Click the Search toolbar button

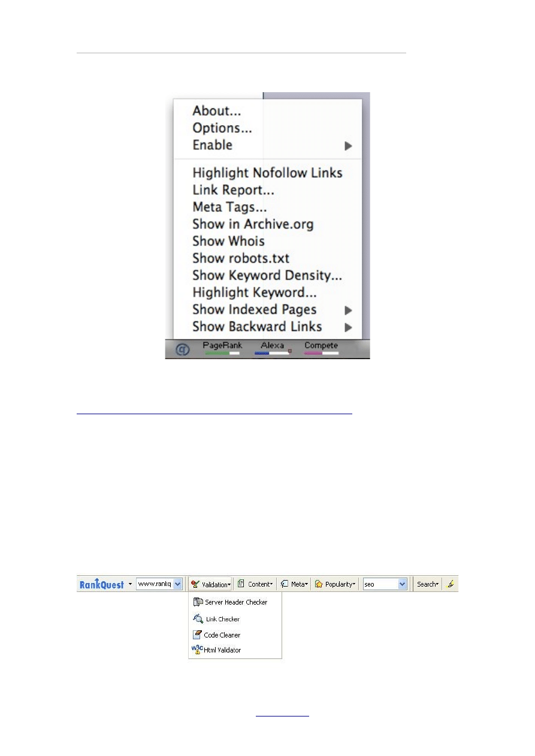pyautogui.click(x=428, y=584)
